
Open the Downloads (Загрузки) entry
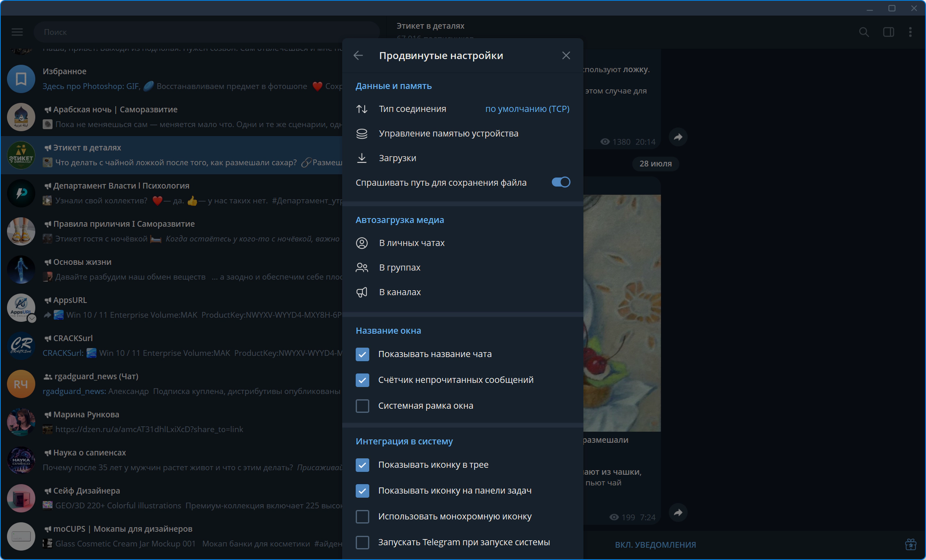(463, 158)
